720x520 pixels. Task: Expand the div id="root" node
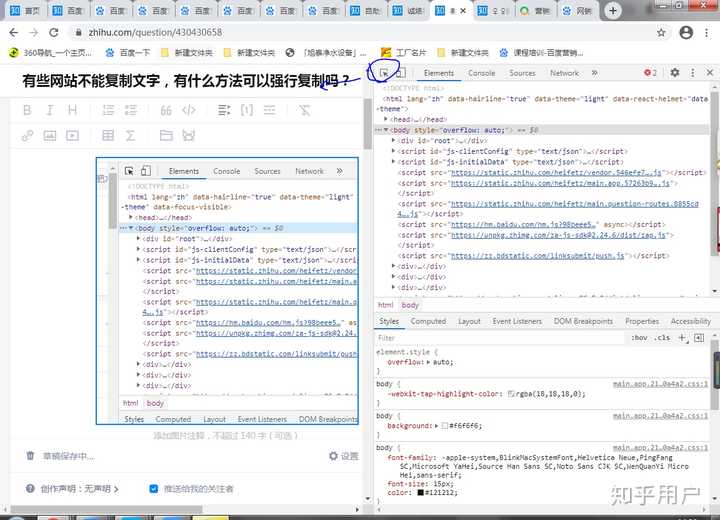tap(394, 140)
